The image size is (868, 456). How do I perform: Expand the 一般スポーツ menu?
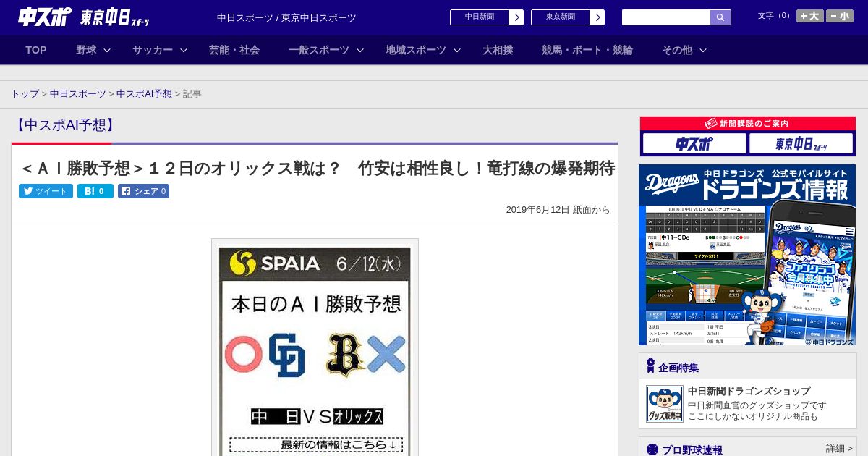point(326,50)
